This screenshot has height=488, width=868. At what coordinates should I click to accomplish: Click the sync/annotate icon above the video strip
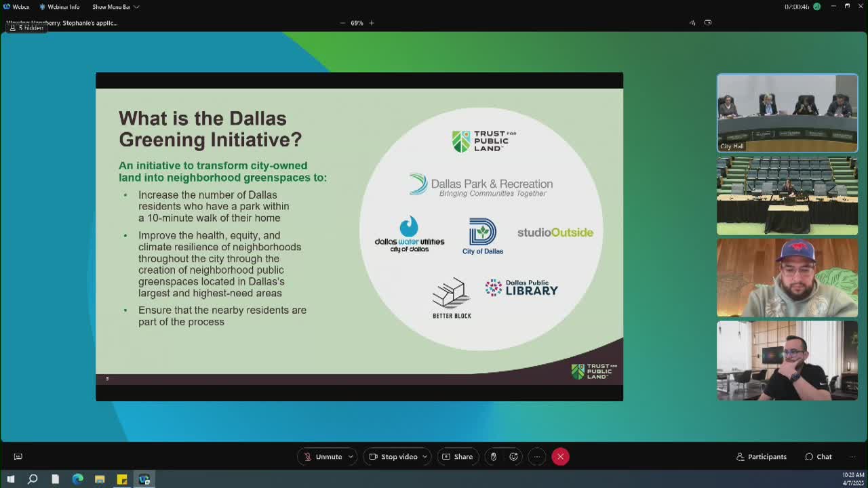pos(692,23)
